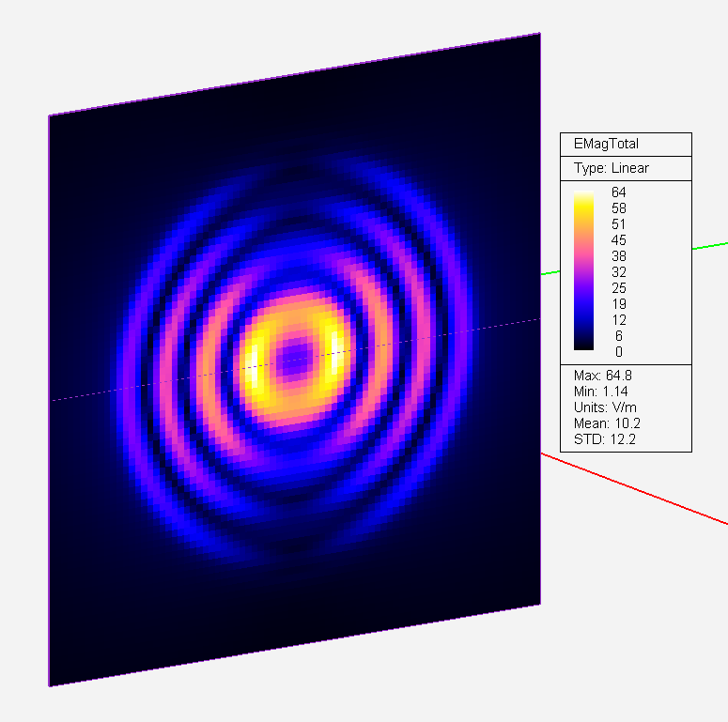Click the 45 label on legend scale
728x722 pixels.
point(618,240)
